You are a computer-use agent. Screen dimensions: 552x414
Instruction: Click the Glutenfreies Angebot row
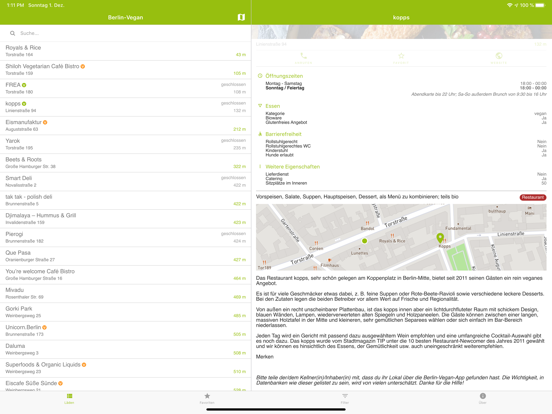click(x=406, y=123)
